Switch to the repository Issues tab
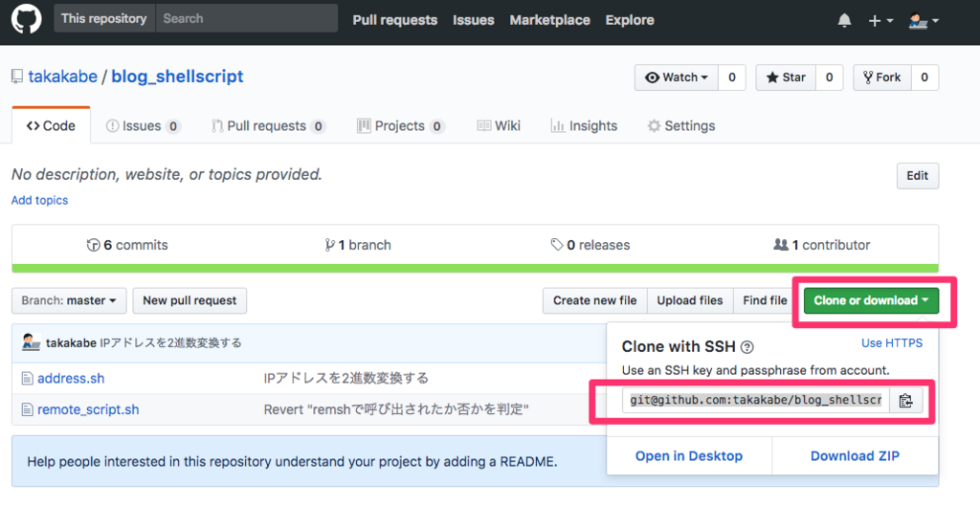Viewport: 980px width, 506px height. click(x=144, y=126)
